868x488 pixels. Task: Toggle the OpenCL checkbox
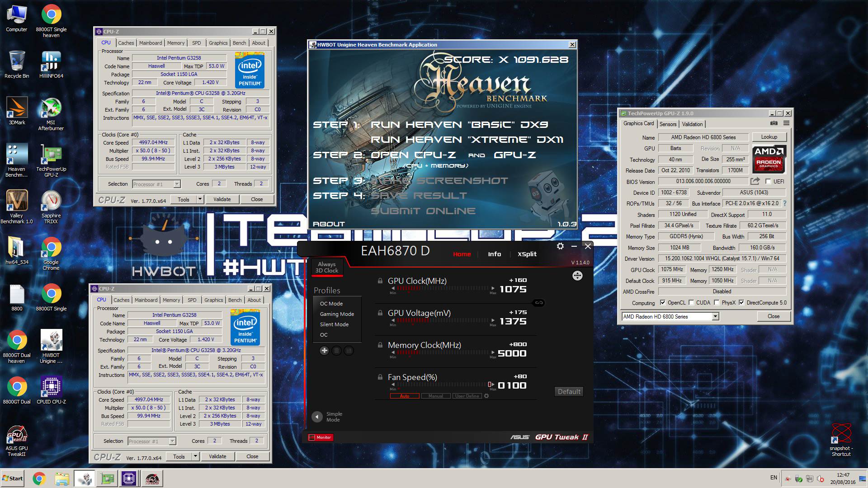[x=663, y=303]
